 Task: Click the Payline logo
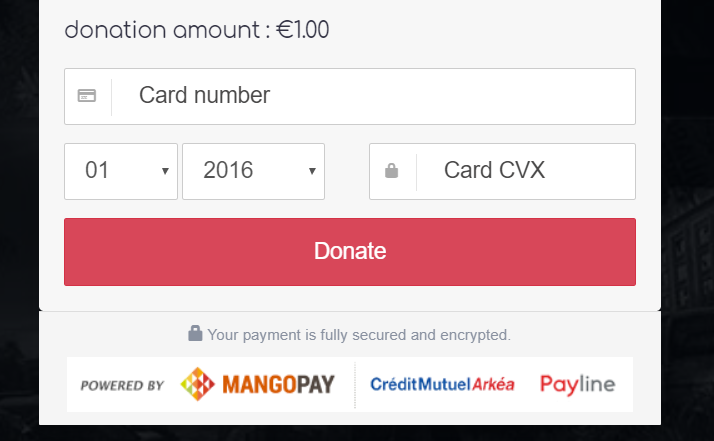coord(577,385)
